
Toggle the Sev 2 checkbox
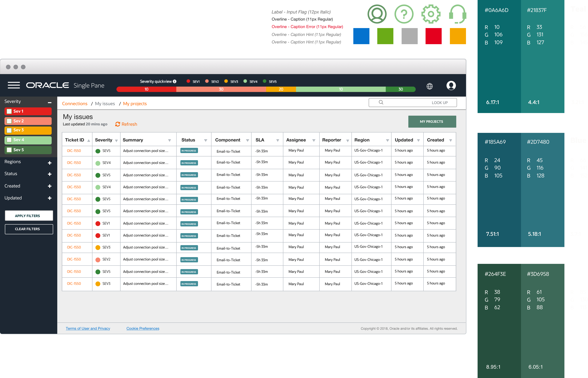point(9,121)
